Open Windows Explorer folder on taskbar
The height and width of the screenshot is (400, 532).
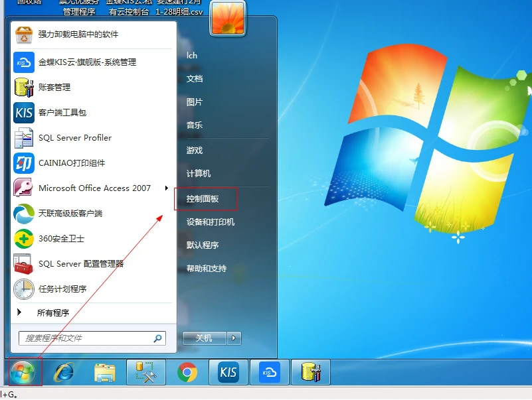click(x=105, y=373)
